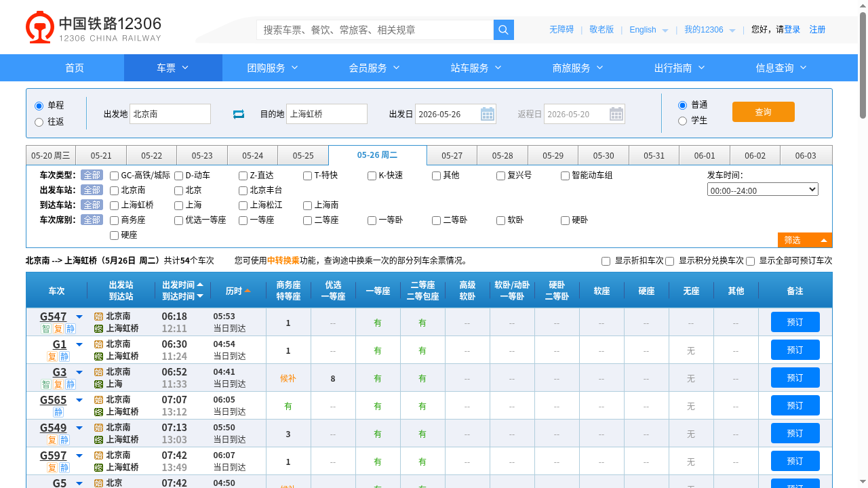Open the 中转换乘 transfer link
Image resolution: width=868 pixels, height=488 pixels.
click(283, 260)
